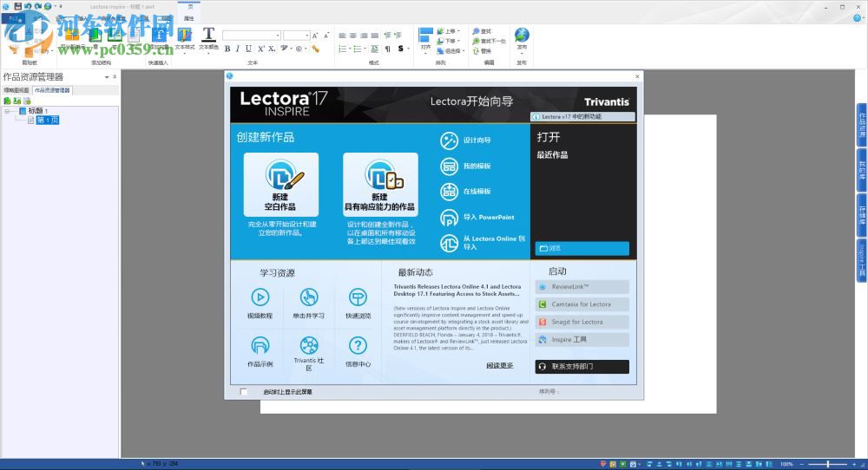Open the File ribbon tab
The width and height of the screenshot is (868, 470).
(x=13, y=19)
